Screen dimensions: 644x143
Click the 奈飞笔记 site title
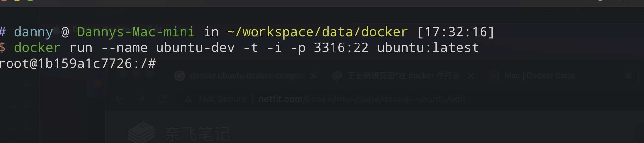(197, 134)
